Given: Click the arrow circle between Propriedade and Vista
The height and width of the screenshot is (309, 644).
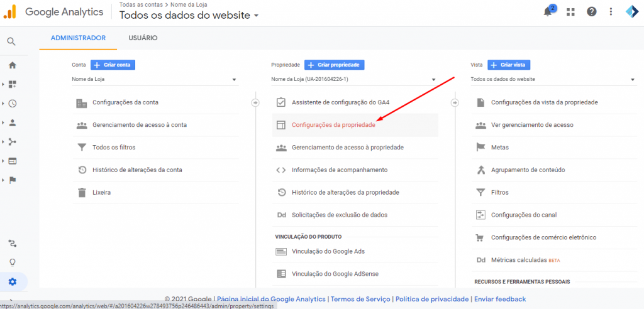Looking at the screenshot, I should click(455, 102).
